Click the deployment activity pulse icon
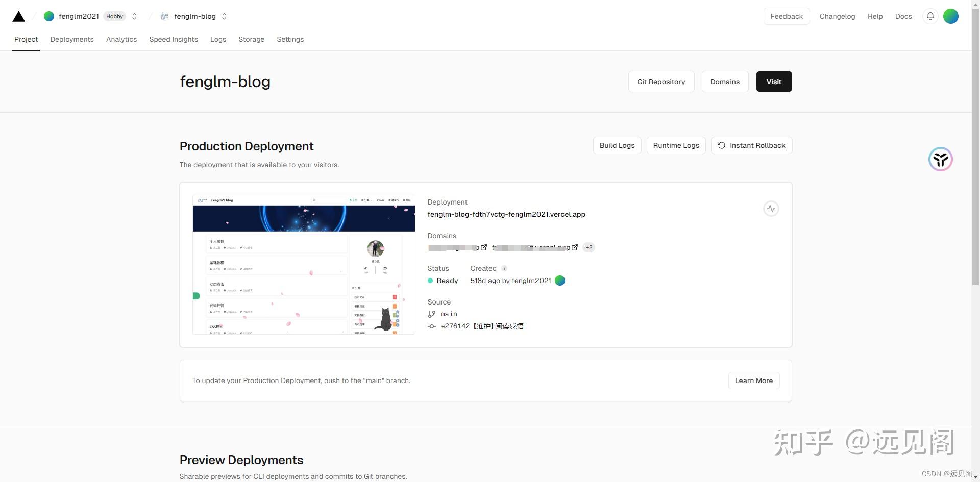 (771, 209)
